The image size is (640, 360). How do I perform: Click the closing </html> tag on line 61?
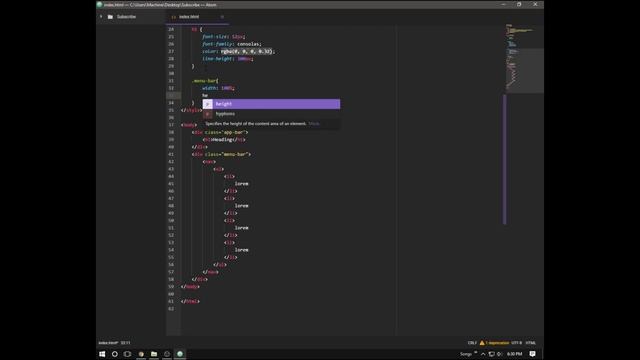(x=190, y=301)
